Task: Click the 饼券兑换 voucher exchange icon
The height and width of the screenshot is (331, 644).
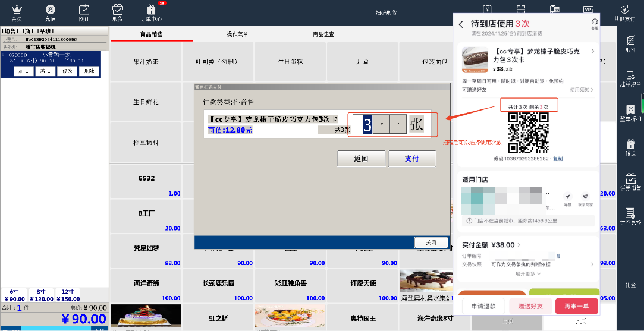Action: point(630,216)
